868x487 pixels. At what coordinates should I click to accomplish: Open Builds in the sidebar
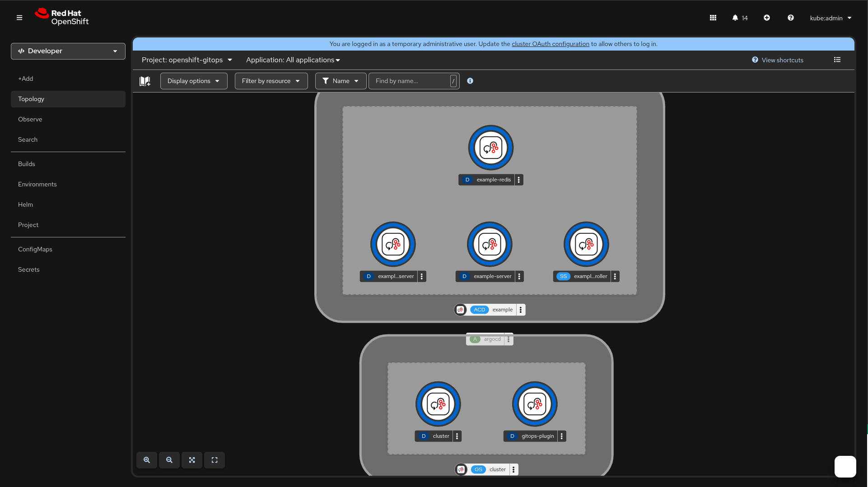point(68,164)
